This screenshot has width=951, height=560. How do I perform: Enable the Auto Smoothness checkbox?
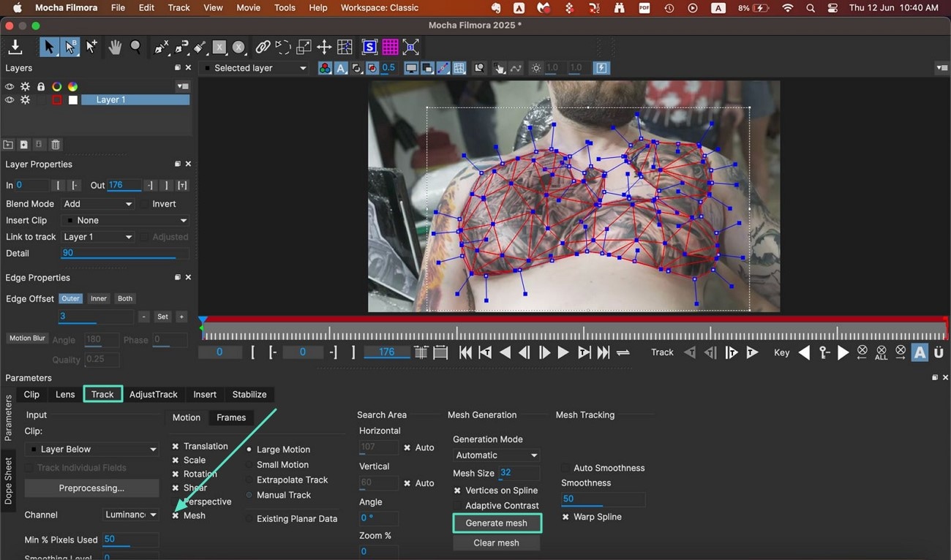[565, 468]
